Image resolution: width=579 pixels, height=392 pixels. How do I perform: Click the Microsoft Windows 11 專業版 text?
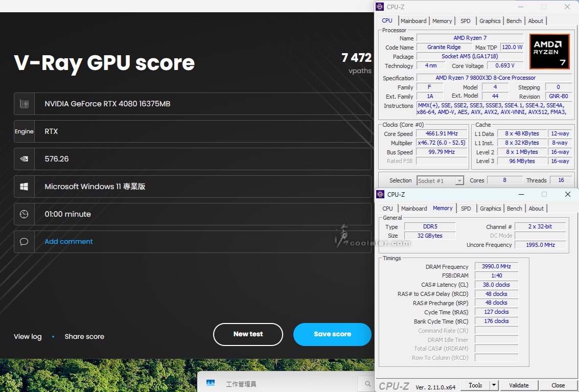[x=95, y=187]
